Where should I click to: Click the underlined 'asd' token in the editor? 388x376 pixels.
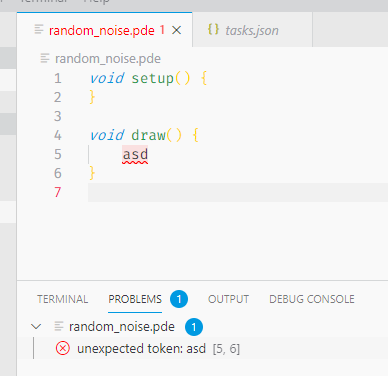pyautogui.click(x=135, y=155)
